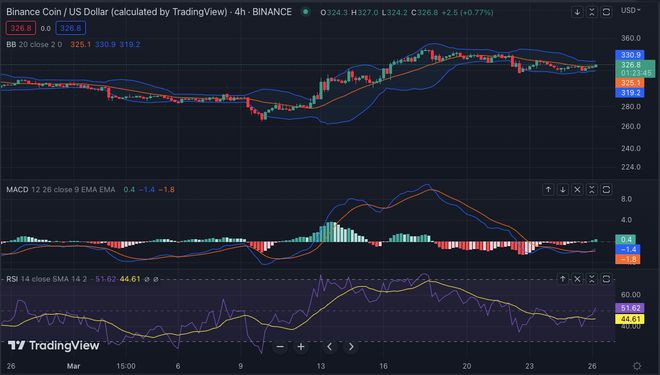The width and height of the screenshot is (660, 375).
Task: Maximize the main price chart pane
Action: click(606, 12)
